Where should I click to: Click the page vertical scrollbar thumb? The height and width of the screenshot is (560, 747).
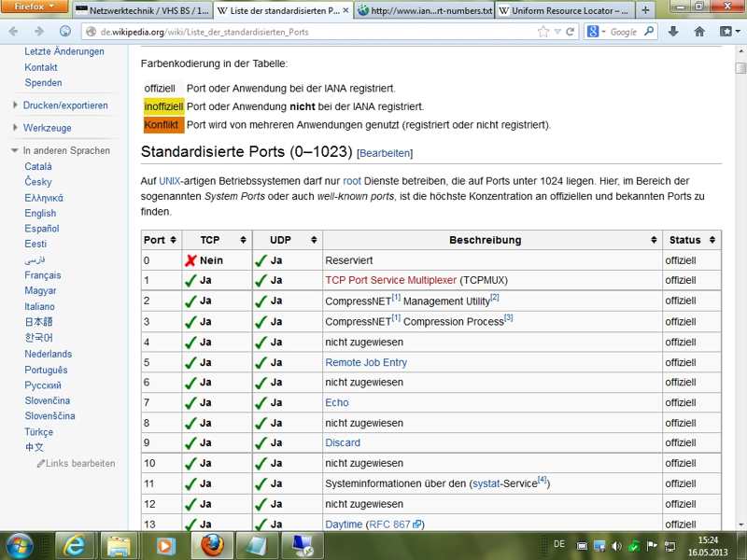pyautogui.click(x=740, y=68)
